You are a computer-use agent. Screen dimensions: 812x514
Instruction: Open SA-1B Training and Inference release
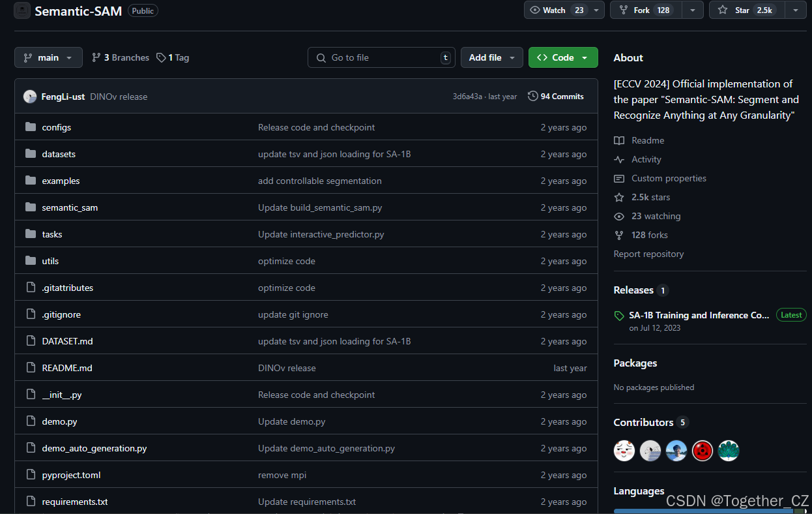tap(699, 315)
